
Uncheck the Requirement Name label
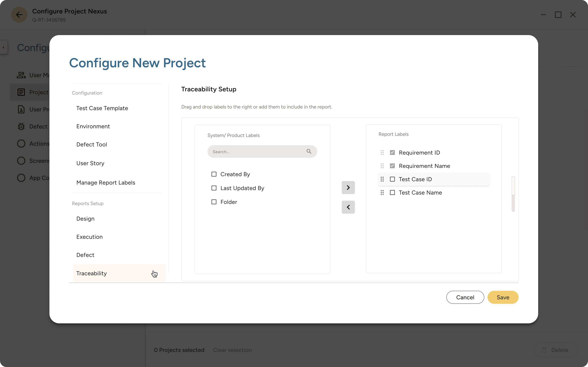[392, 166]
